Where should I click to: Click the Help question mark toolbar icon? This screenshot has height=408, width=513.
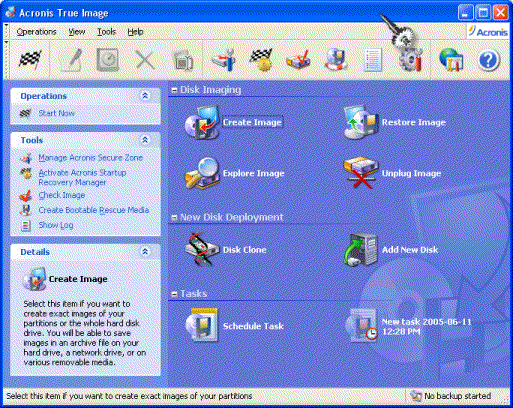[x=488, y=60]
